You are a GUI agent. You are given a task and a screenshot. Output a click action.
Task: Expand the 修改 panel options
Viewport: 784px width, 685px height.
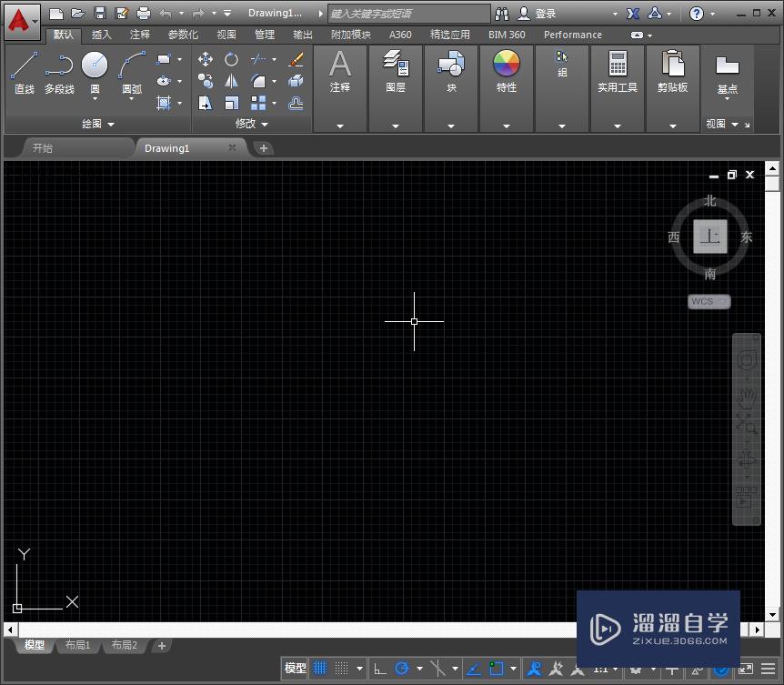(x=264, y=124)
